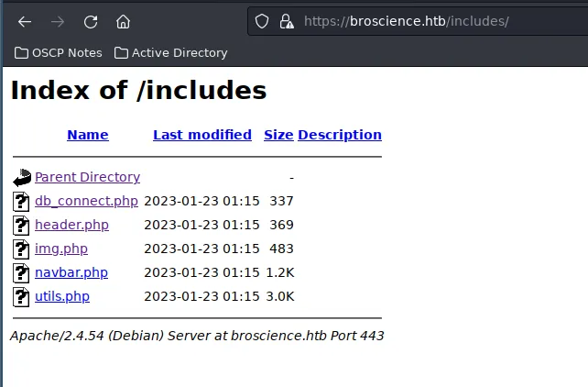Open the OSCP Notes bookmark folder
This screenshot has height=387, width=588.
pos(58,53)
